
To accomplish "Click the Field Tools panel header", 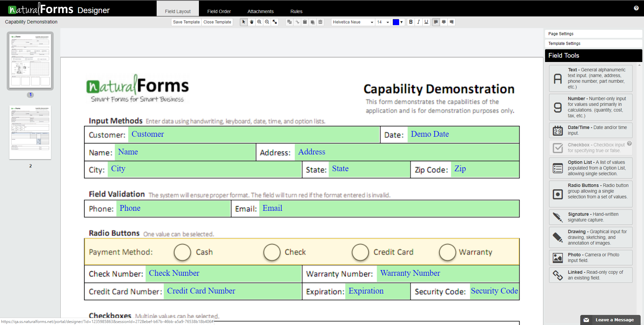I will point(593,56).
